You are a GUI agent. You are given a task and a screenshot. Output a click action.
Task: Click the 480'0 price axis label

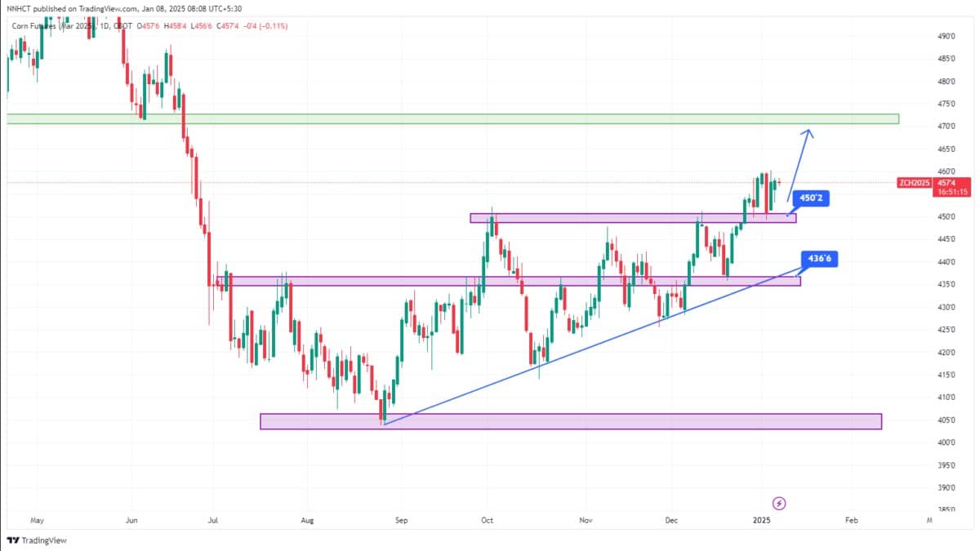(x=947, y=82)
